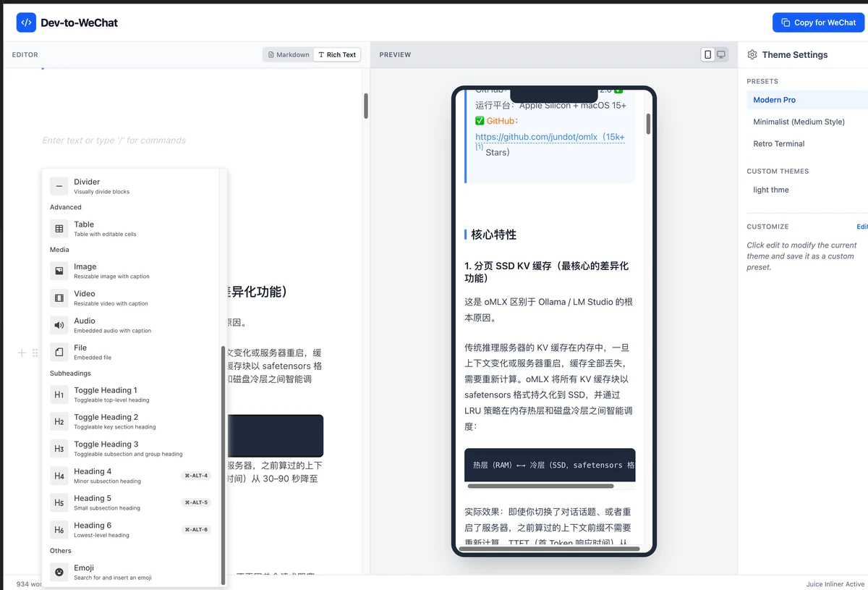Click the Resizable image with caption description

(111, 277)
